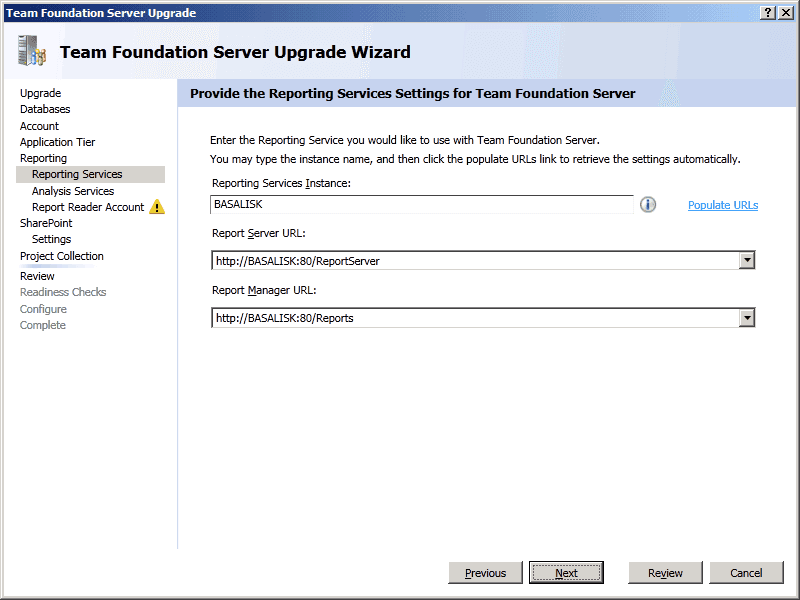Go back with the Previous button

click(x=486, y=573)
